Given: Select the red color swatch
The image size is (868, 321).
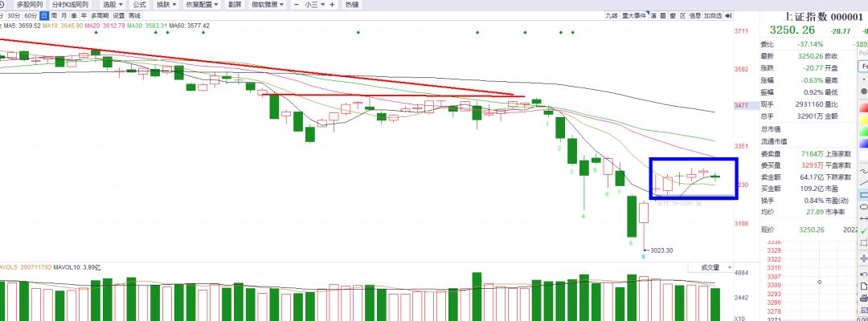Looking at the screenshot, I should tap(863, 107).
